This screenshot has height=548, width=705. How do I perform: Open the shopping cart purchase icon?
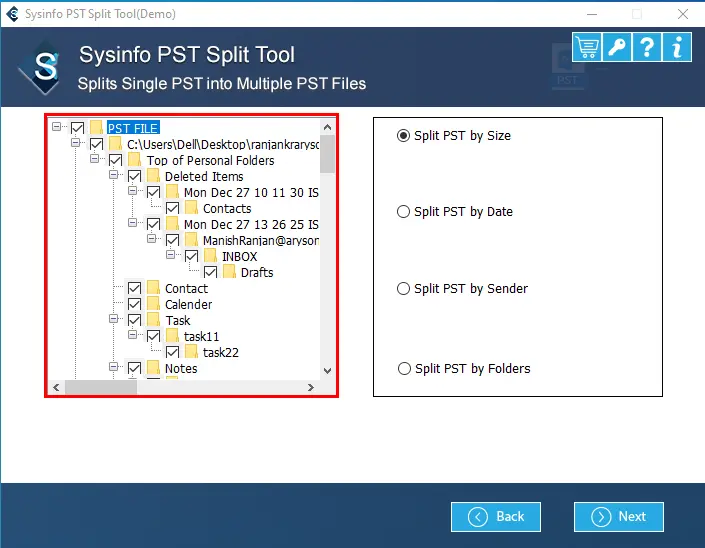point(587,47)
